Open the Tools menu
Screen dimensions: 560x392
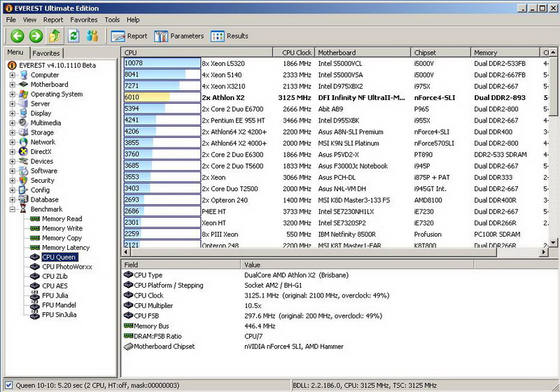pyautogui.click(x=112, y=20)
